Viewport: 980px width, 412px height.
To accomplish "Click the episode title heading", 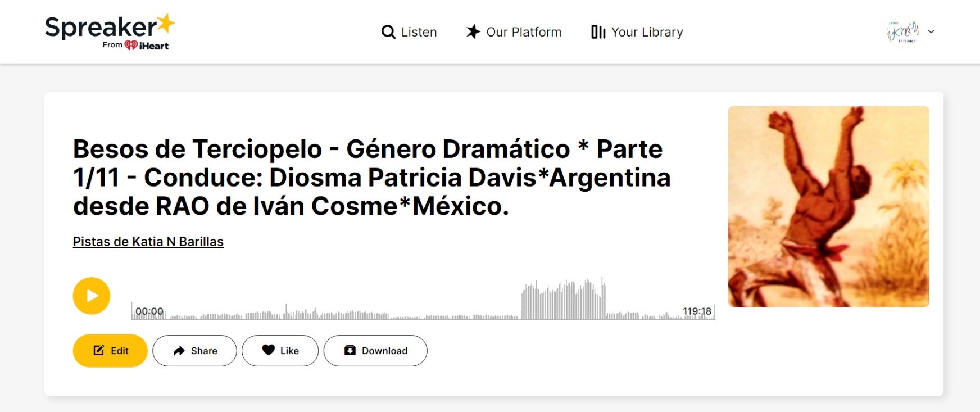I will tap(372, 178).
